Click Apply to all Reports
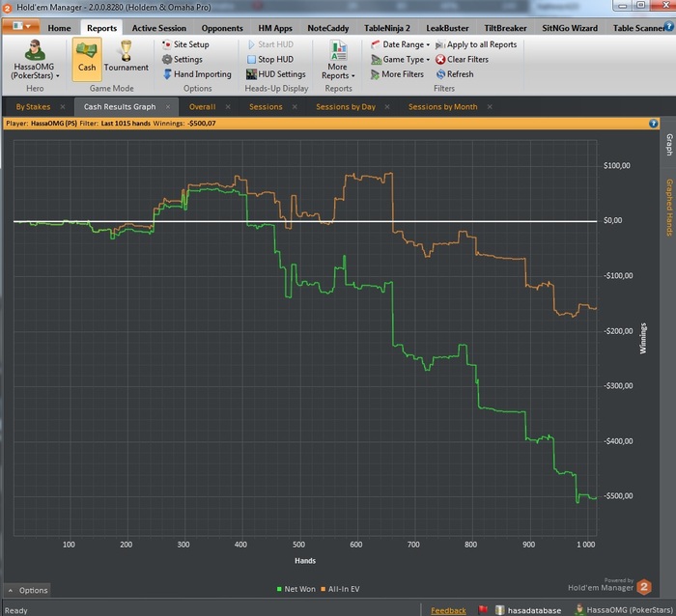676x616 pixels. pos(476,44)
